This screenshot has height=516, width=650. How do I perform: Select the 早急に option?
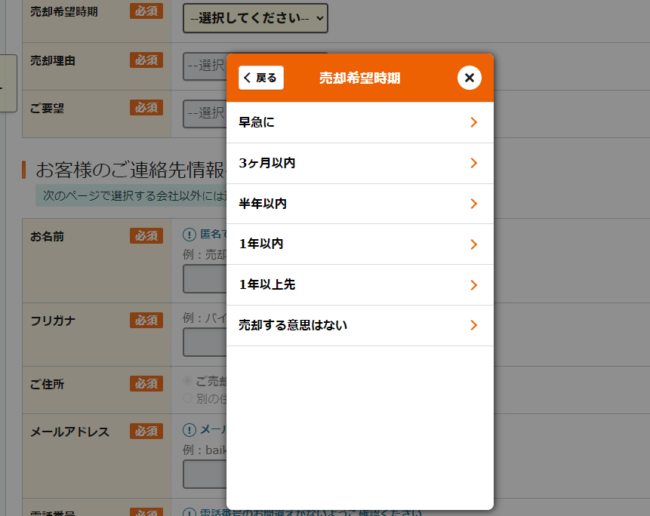pos(360,122)
